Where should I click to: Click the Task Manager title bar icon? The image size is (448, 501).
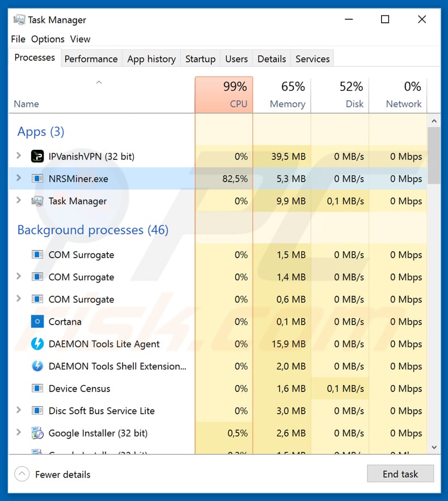pyautogui.click(x=19, y=20)
